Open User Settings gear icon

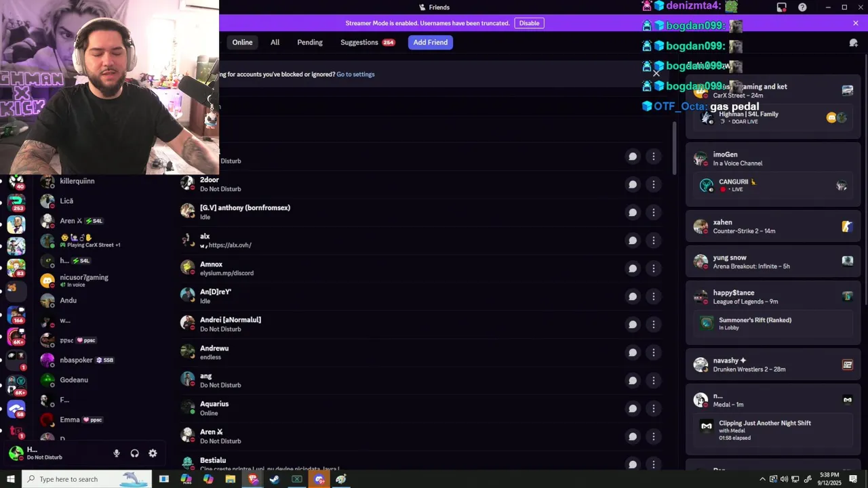(x=153, y=453)
